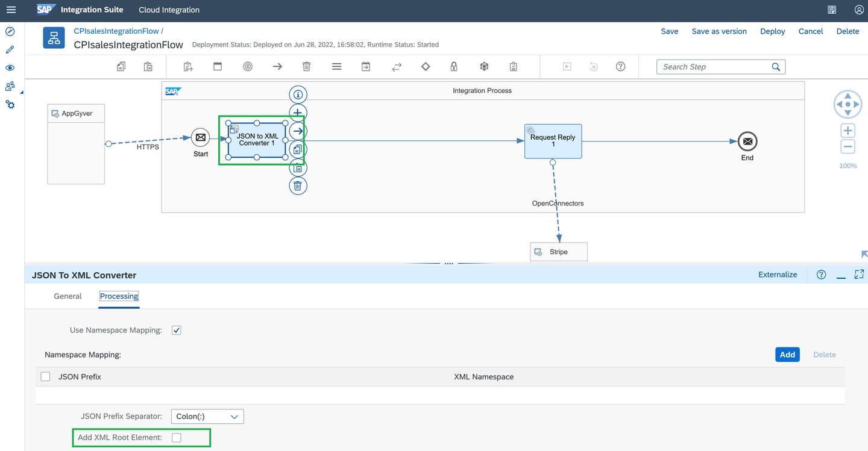Viewport: 868px width, 451px height.
Task: Open the Validator clipboard-check palette icon
Action: (513, 67)
